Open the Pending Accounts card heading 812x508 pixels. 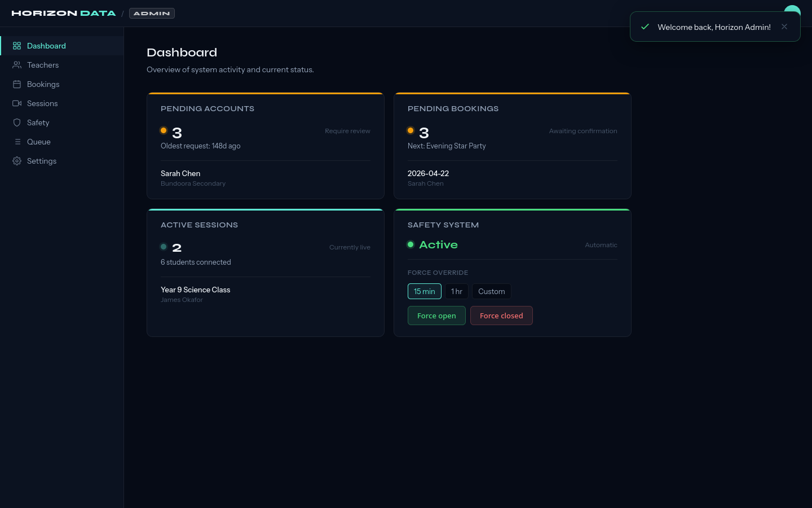[208, 108]
